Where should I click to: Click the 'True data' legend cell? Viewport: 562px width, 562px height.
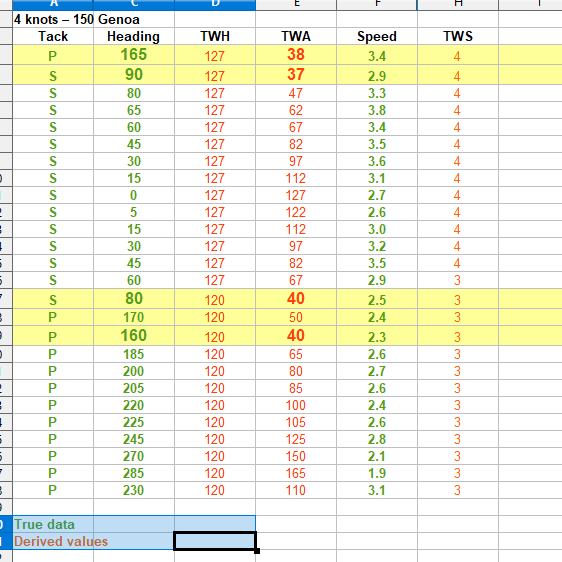pos(53,524)
